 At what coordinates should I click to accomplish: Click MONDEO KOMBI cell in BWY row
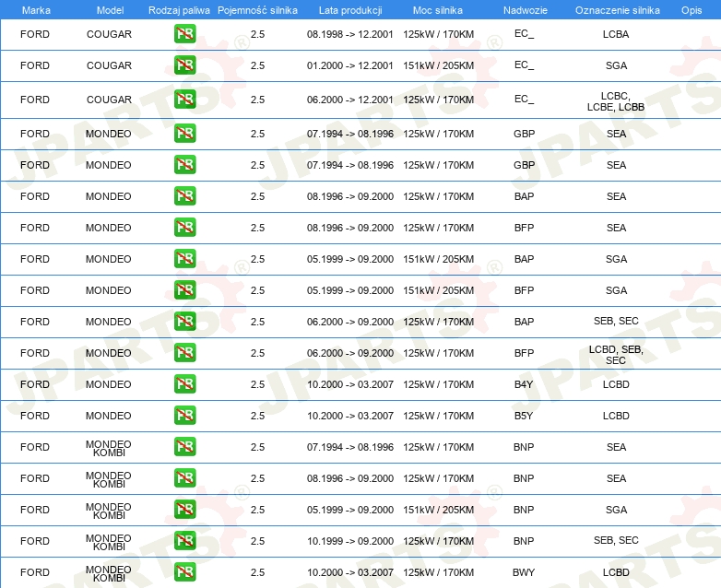click(x=109, y=573)
